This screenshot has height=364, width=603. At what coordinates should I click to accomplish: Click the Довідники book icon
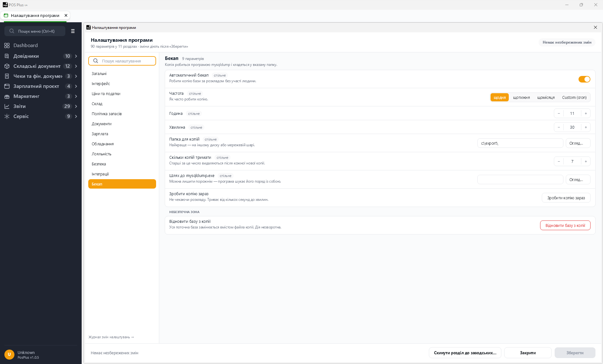pos(7,56)
